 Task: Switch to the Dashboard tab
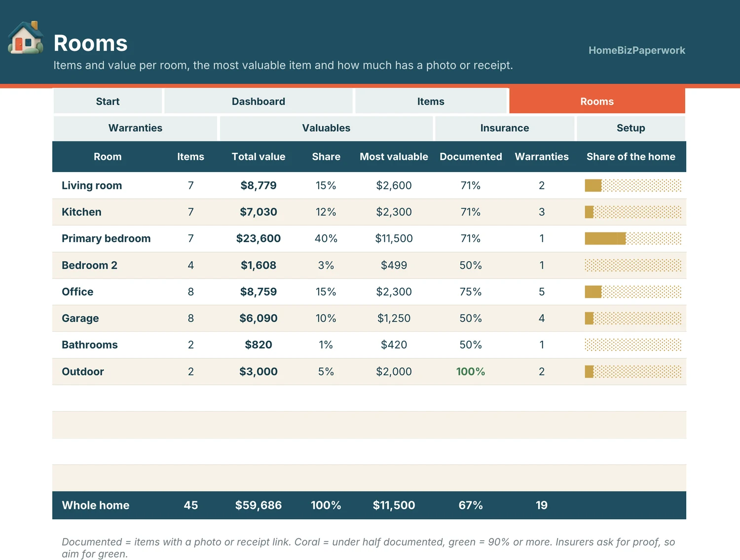click(x=259, y=101)
